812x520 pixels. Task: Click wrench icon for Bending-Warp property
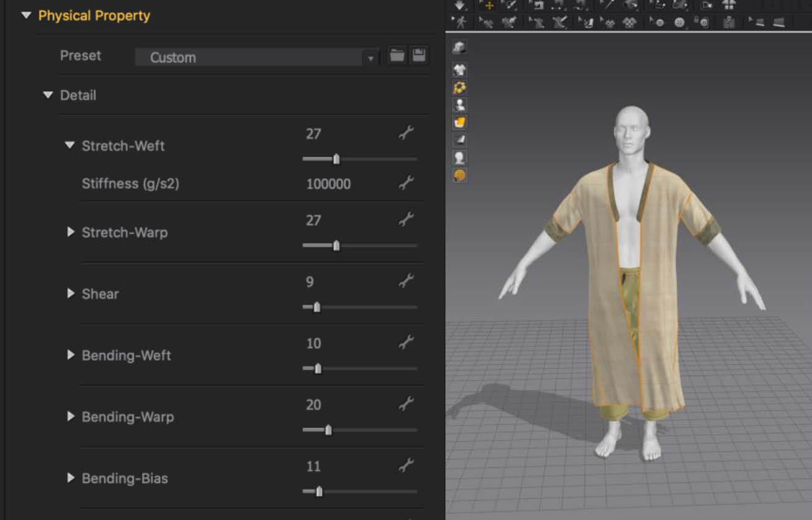[x=405, y=405]
